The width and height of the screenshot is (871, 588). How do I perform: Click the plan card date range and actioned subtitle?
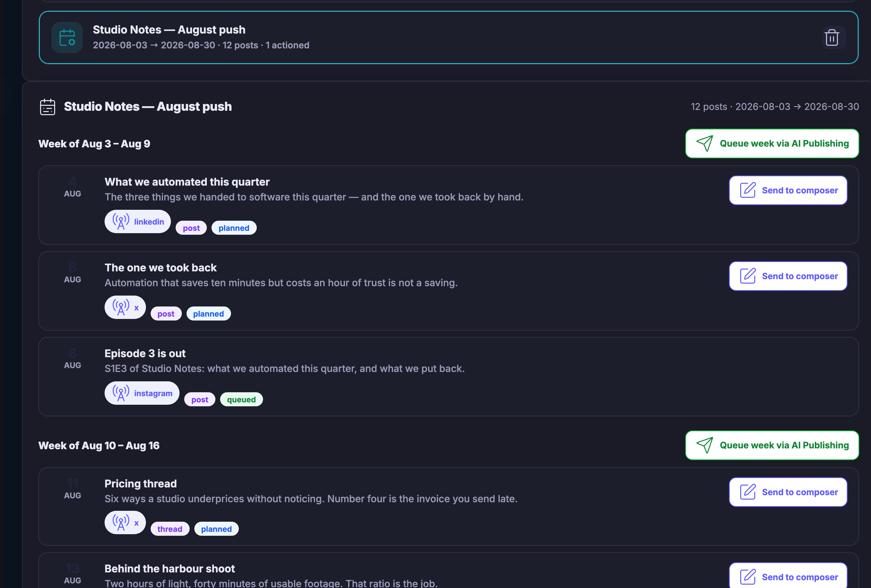[x=201, y=45]
